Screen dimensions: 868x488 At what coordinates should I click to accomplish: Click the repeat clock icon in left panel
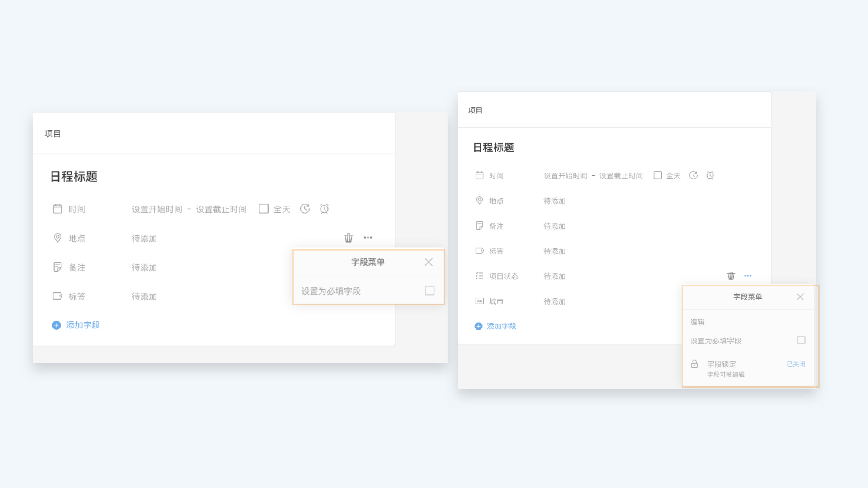click(305, 209)
